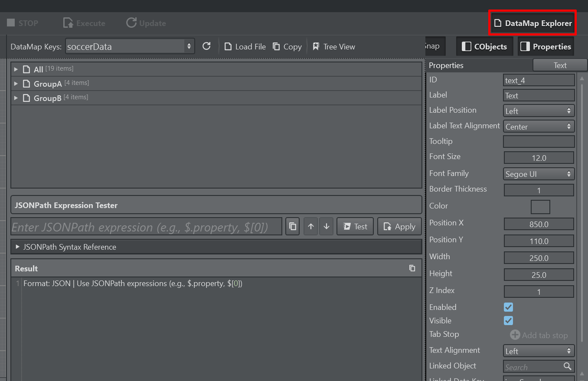
Task: Copy DataMap using the Copy toolbar icon
Action: pyautogui.click(x=276, y=46)
